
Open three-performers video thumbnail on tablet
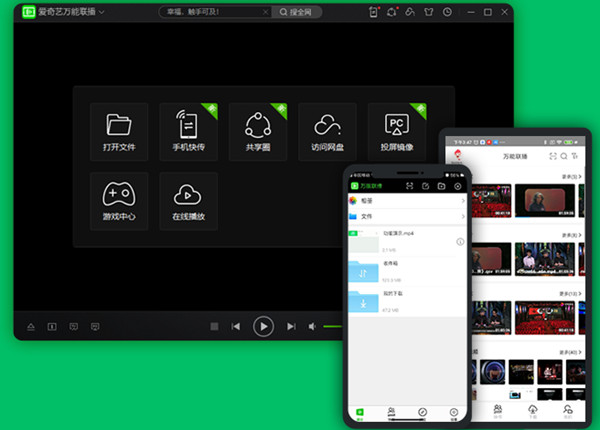click(545, 259)
